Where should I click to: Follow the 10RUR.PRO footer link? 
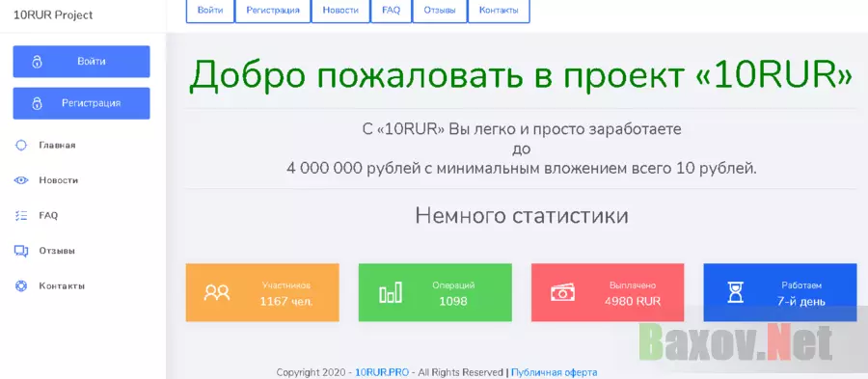382,372
